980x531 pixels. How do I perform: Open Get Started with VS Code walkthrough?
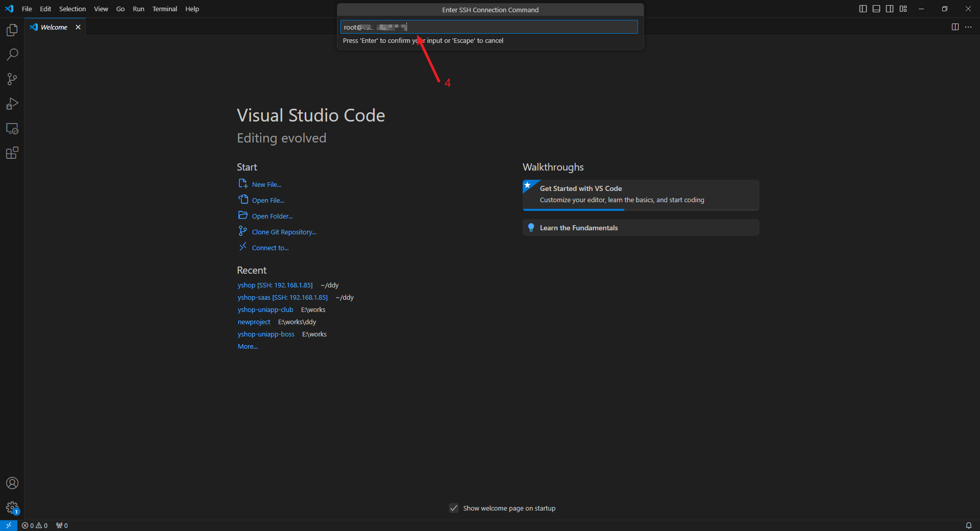coord(641,195)
